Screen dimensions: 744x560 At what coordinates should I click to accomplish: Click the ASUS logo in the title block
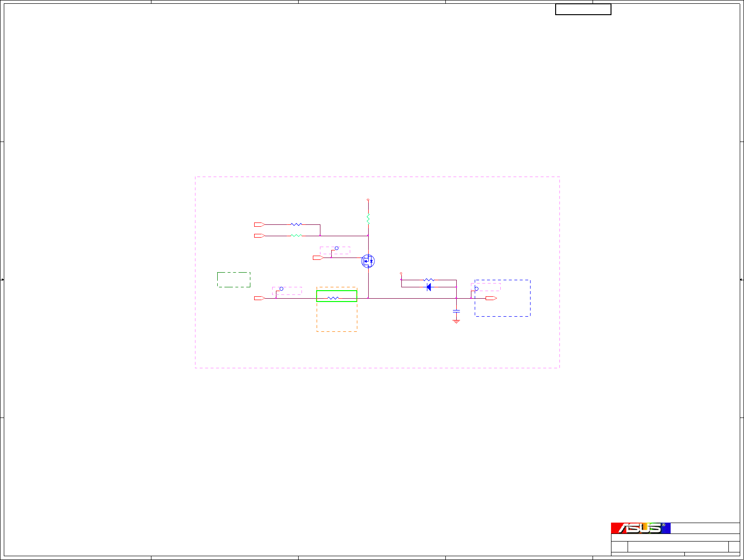(641, 528)
